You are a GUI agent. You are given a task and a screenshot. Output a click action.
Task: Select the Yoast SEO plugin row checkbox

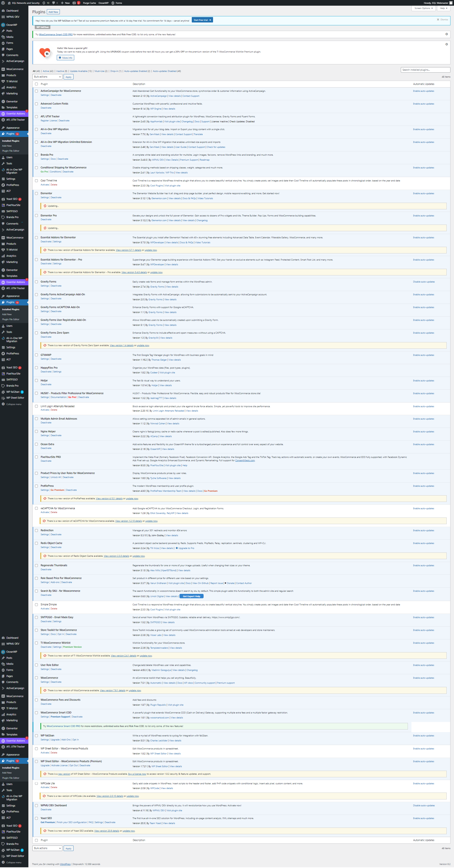click(36, 818)
